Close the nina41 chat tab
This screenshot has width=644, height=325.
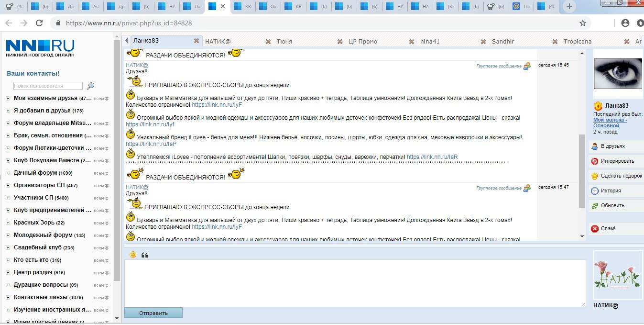pos(483,42)
